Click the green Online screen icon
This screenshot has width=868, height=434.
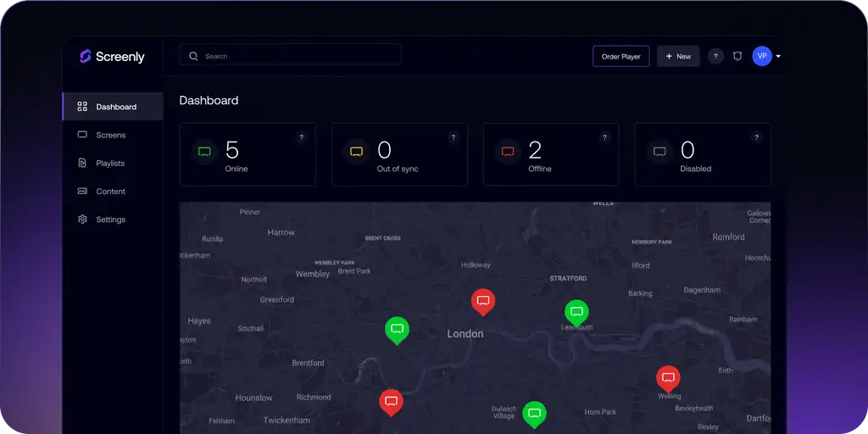pyautogui.click(x=205, y=152)
